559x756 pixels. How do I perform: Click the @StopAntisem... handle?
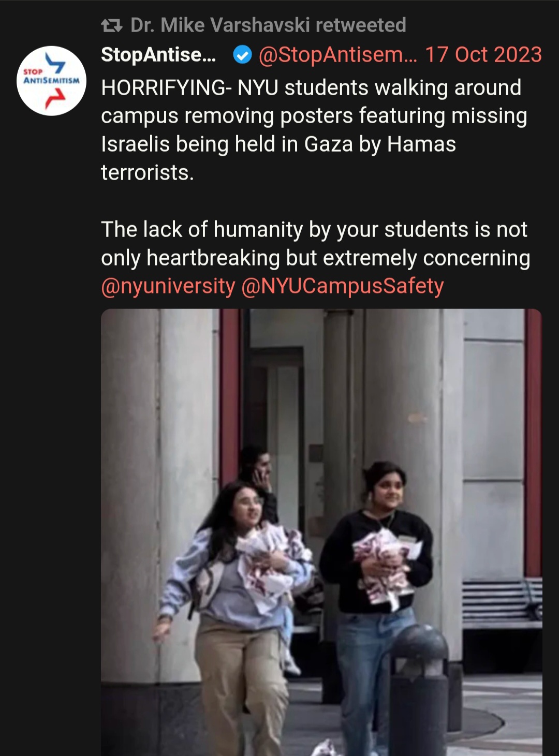pos(337,54)
